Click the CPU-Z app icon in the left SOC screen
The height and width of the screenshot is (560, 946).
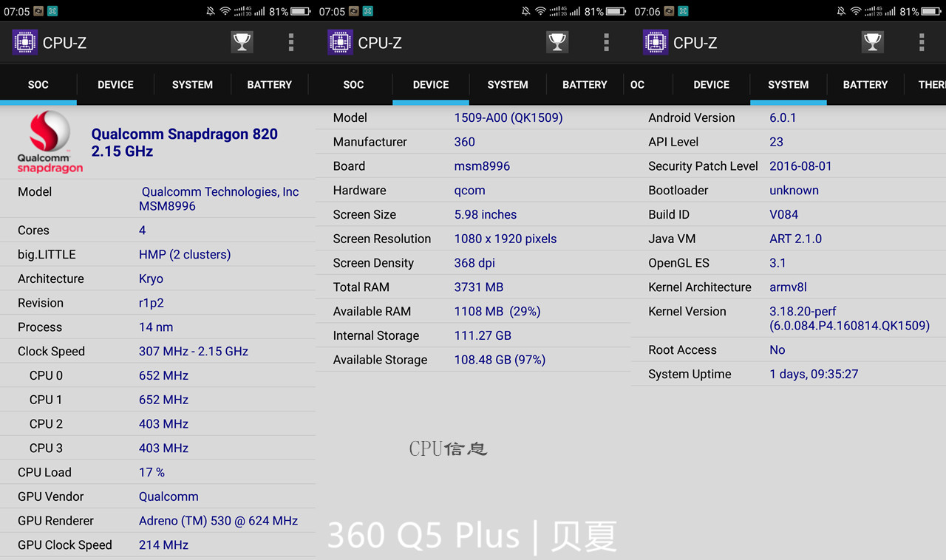pos(24,42)
